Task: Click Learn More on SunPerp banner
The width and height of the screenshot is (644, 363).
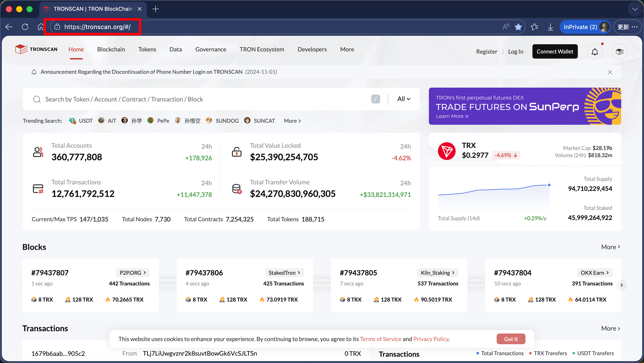Action: (452, 116)
